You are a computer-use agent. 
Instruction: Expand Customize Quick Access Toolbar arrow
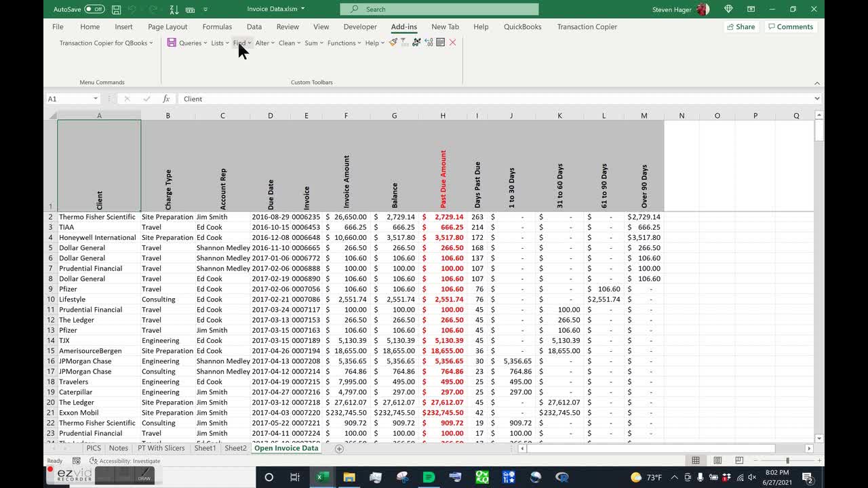(205, 9)
